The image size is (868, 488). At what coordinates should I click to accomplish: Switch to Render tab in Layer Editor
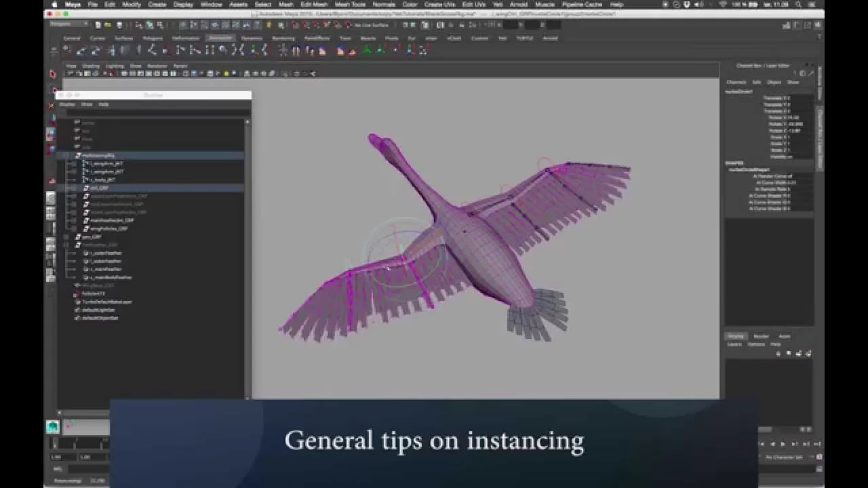(x=761, y=336)
